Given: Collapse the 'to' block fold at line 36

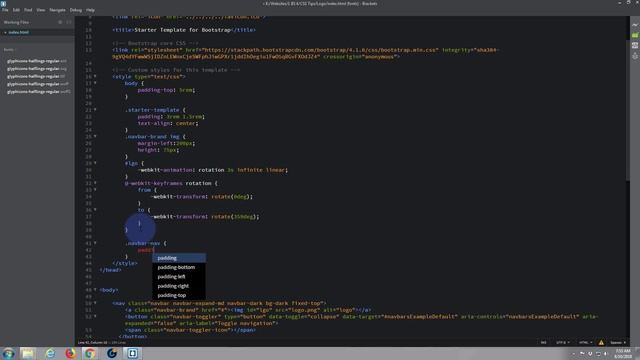Looking at the screenshot, I should click(96, 210).
